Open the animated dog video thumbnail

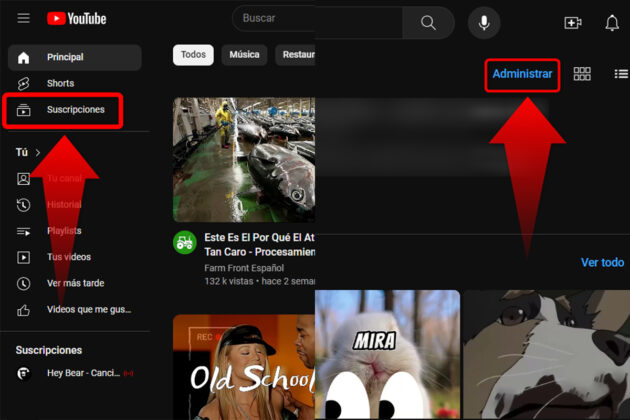pyautogui.click(x=547, y=355)
